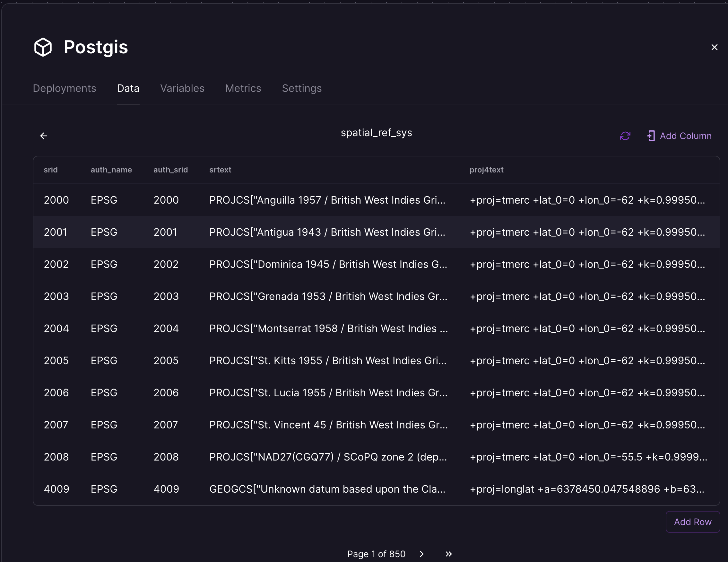728x562 pixels.
Task: Switch to the Settings tab
Action: pyautogui.click(x=302, y=88)
